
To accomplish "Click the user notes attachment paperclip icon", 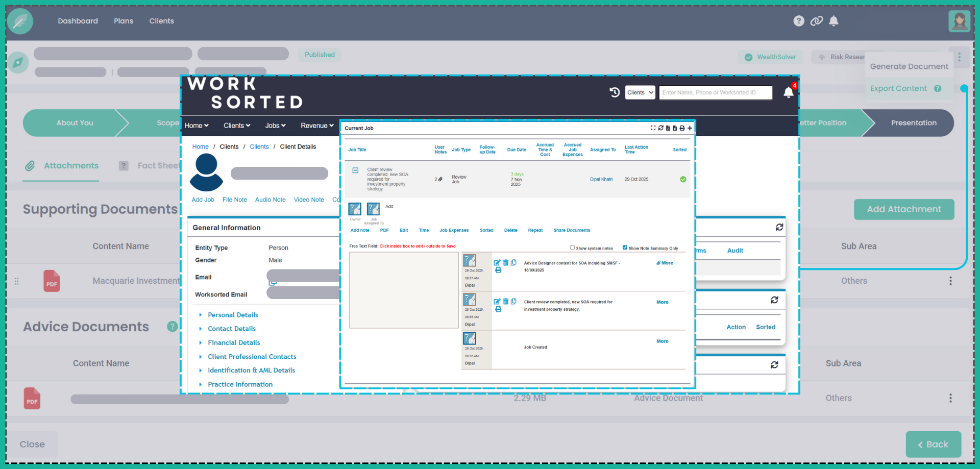I will (x=440, y=179).
